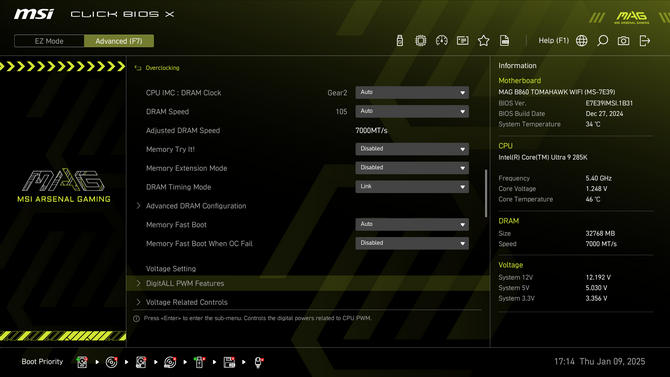Open Memory Fast Boot When OC Fail dropdown
The width and height of the screenshot is (670, 377).
(412, 243)
